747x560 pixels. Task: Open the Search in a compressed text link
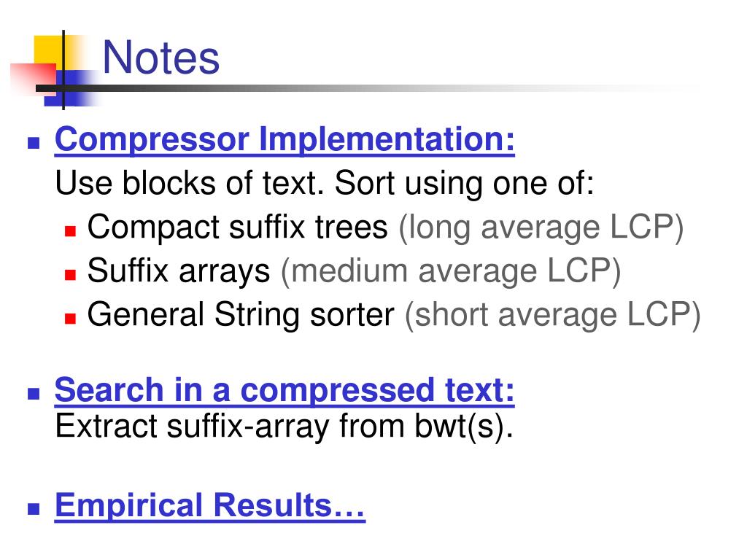(285, 391)
